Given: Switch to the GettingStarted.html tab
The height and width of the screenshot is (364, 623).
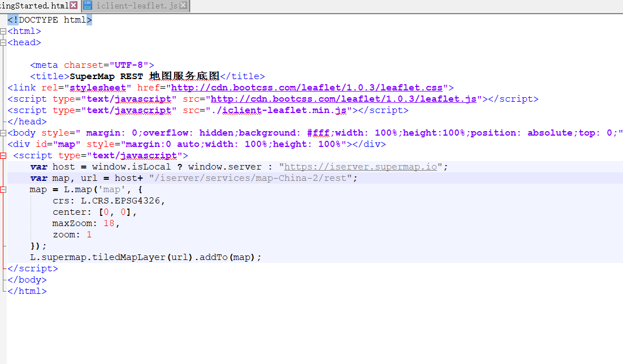Looking at the screenshot, I should (34, 6).
